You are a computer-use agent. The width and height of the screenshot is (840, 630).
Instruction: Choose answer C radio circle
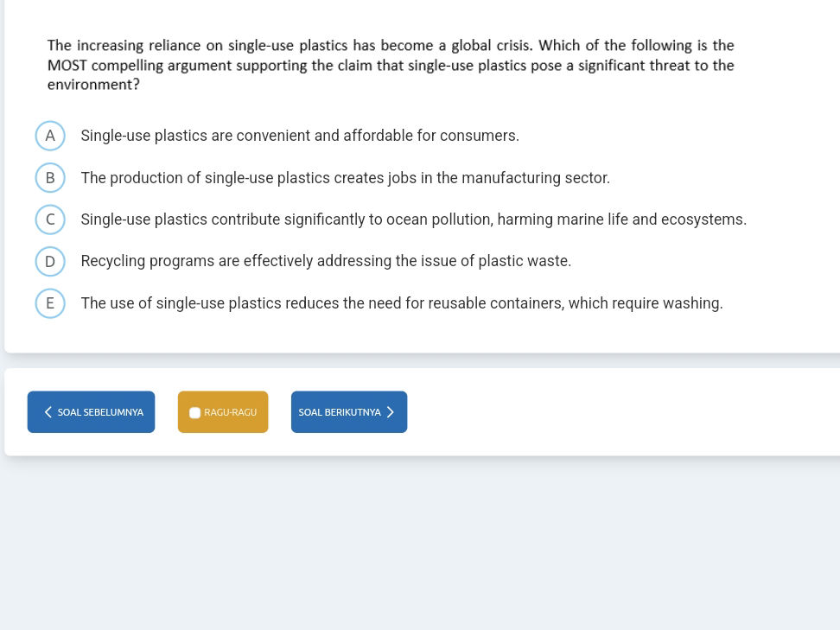click(x=50, y=220)
